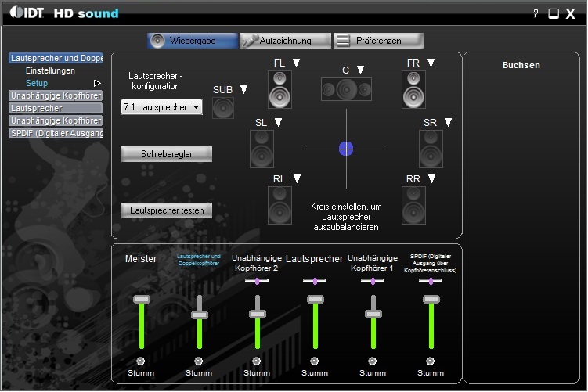The height and width of the screenshot is (392, 588).
Task: Mute Unabhängige Kopfhörer 2 channel
Action: (x=257, y=361)
